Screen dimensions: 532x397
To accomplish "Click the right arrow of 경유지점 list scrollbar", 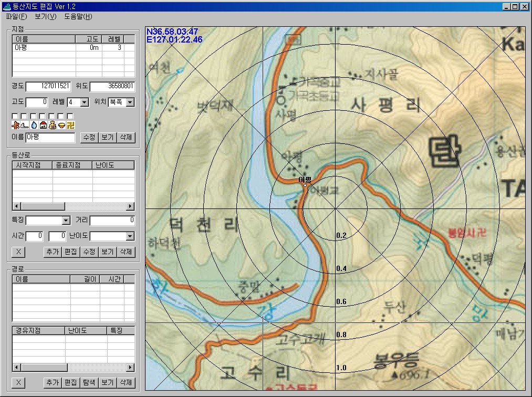I will (130, 367).
